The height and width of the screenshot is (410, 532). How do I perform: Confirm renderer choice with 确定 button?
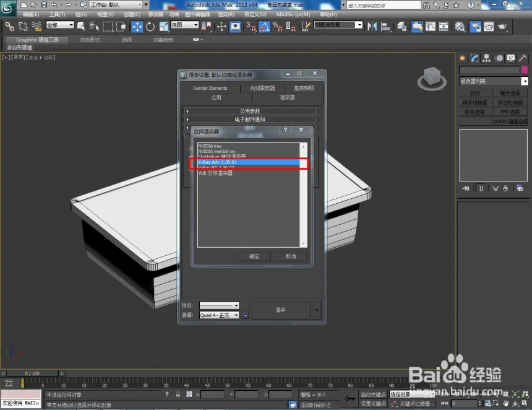click(x=254, y=256)
